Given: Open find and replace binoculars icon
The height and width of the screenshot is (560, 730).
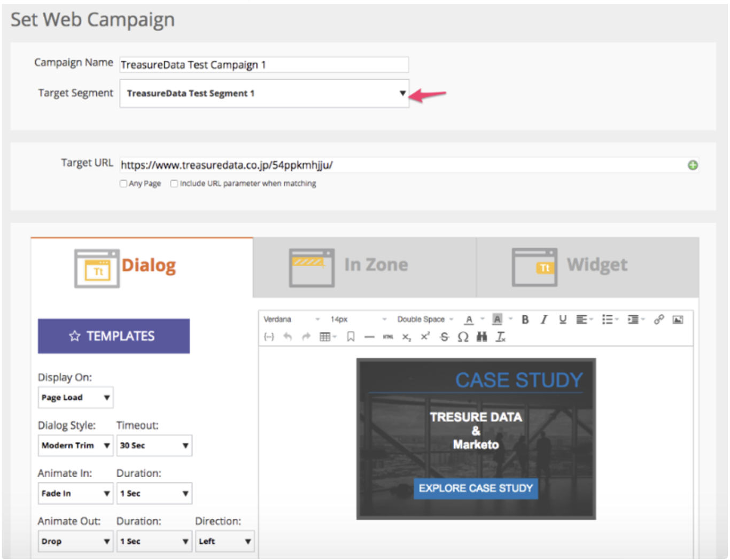Looking at the screenshot, I should [x=482, y=337].
